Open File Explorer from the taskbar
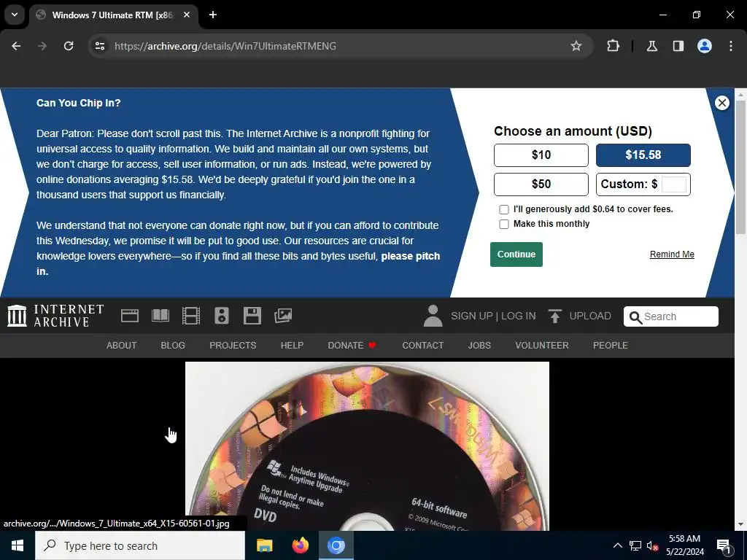The height and width of the screenshot is (560, 747). click(x=264, y=545)
